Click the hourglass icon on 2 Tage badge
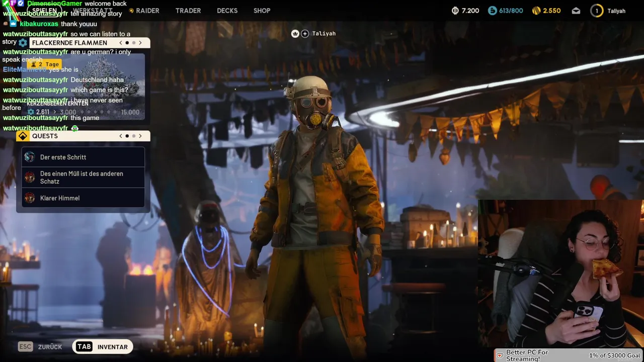This screenshot has width=644, height=362. pos(34,64)
